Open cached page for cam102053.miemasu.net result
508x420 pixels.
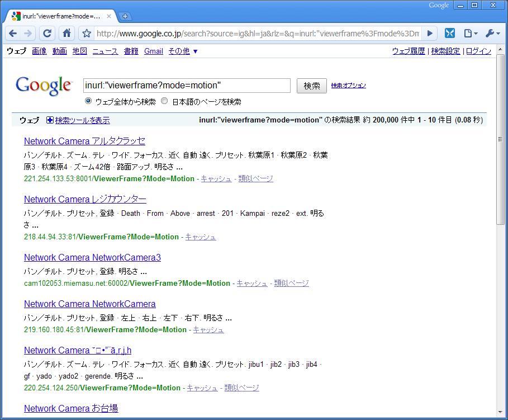pyautogui.click(x=252, y=283)
